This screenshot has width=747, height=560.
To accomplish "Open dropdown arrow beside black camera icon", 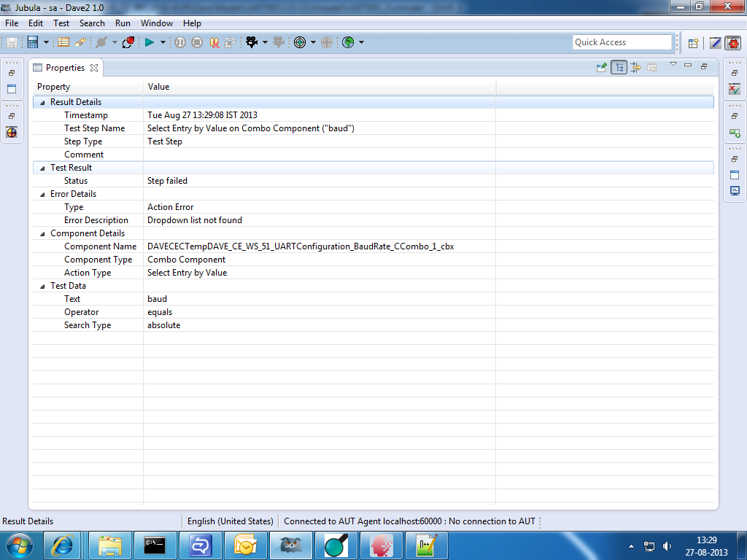I will [266, 42].
